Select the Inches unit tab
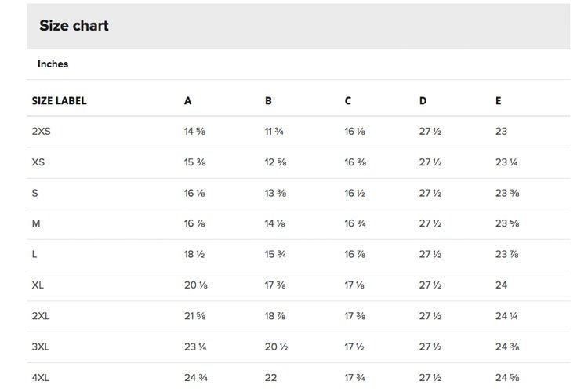The image size is (588, 392). point(53,64)
